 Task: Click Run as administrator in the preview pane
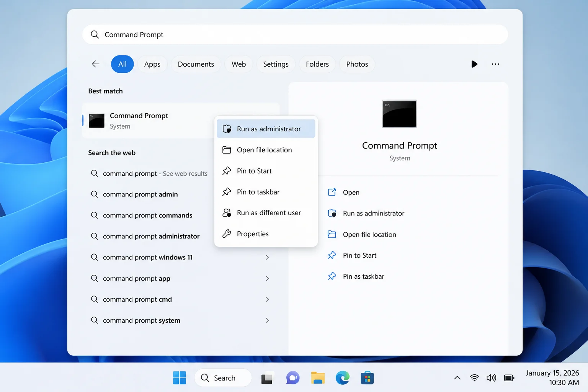coord(374,213)
